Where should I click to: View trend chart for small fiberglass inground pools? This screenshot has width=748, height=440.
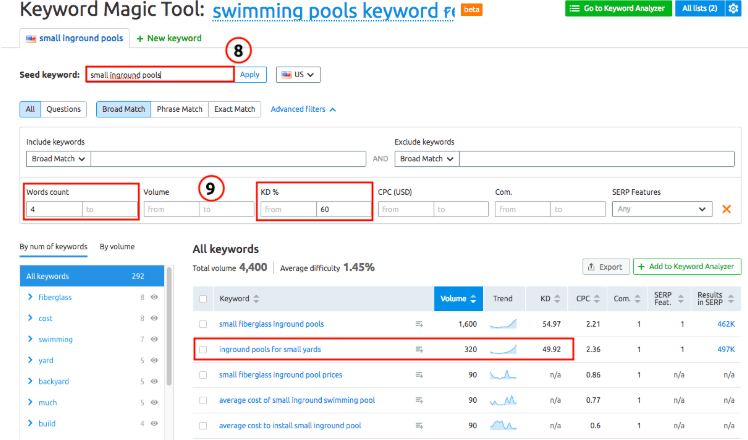[503, 324]
